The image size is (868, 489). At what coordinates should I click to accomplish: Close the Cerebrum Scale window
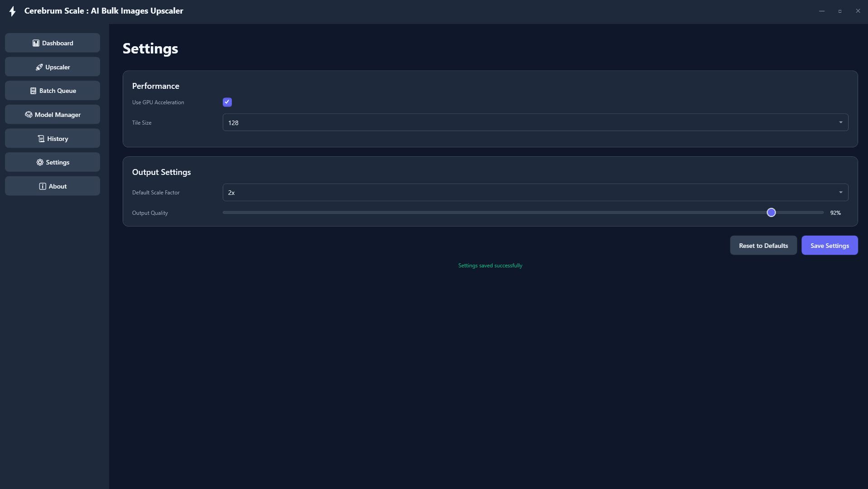point(858,11)
